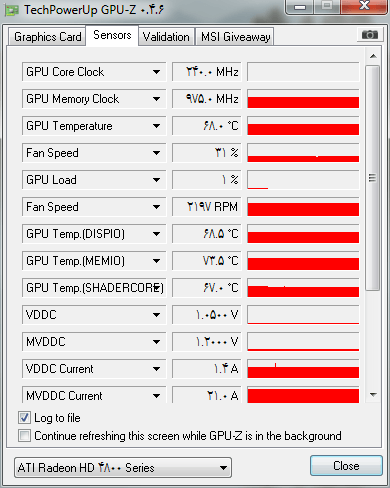Close window using title bar X
This screenshot has width=390, height=488.
[x=364, y=7]
